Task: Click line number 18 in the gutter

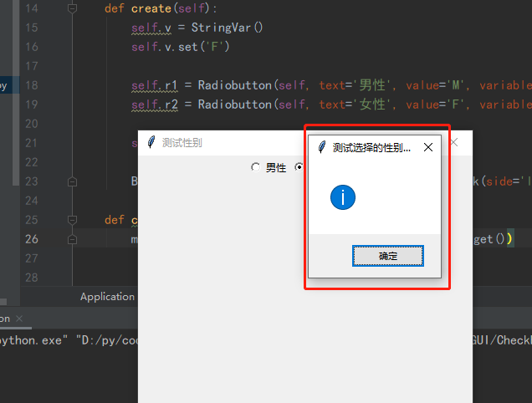Action: pos(32,85)
